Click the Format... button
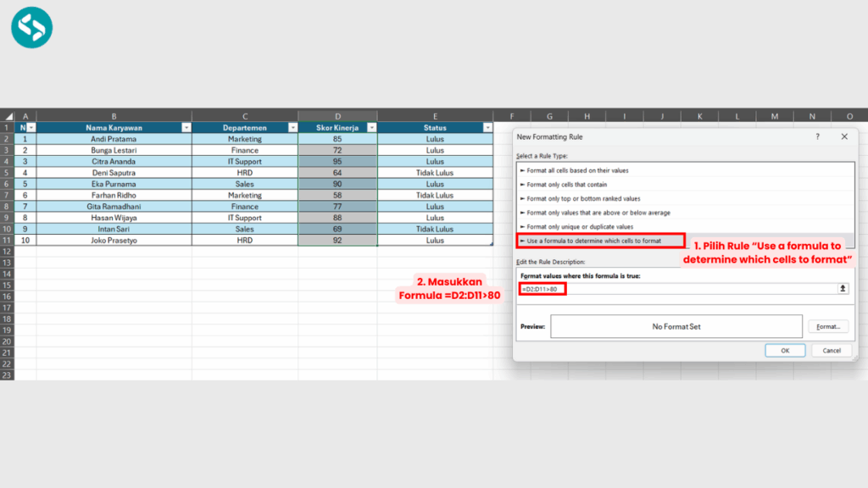868x488 pixels. (x=827, y=326)
